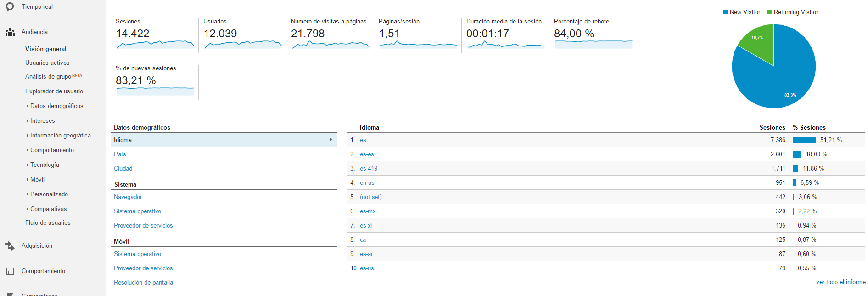Expand the Datos demográficos sidebar section
The image size is (868, 296).
[56, 106]
